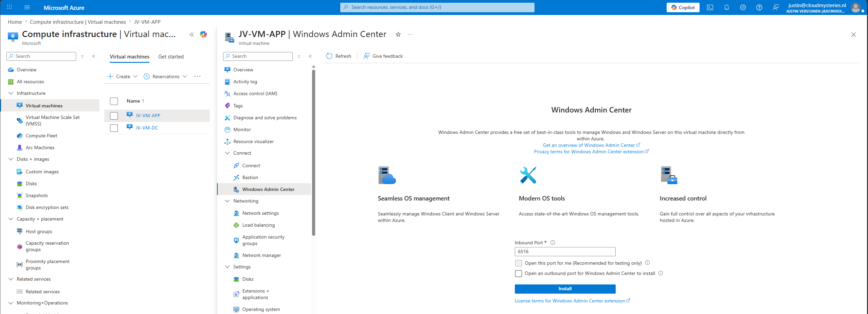Switch to the Get started tab
Viewport: 868px width, 314px height.
[171, 57]
